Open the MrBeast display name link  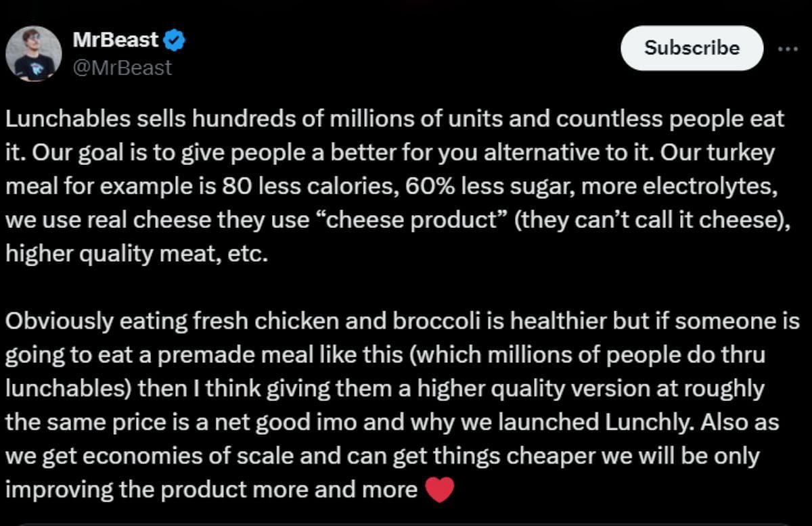115,41
